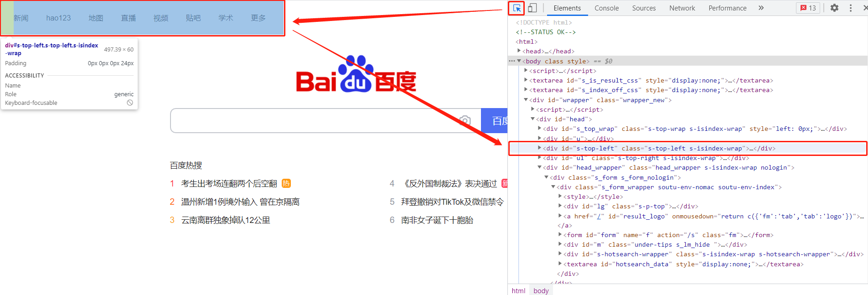Select the <!DOCTYPE html> line
Image resolution: width=868 pixels, height=295 pixels.
click(x=543, y=22)
